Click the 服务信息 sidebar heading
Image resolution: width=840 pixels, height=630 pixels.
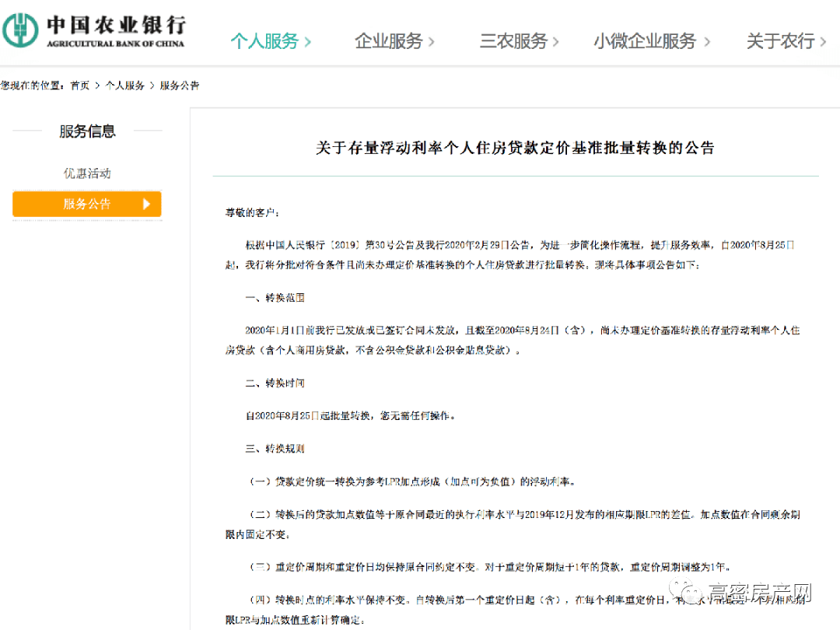(x=87, y=131)
